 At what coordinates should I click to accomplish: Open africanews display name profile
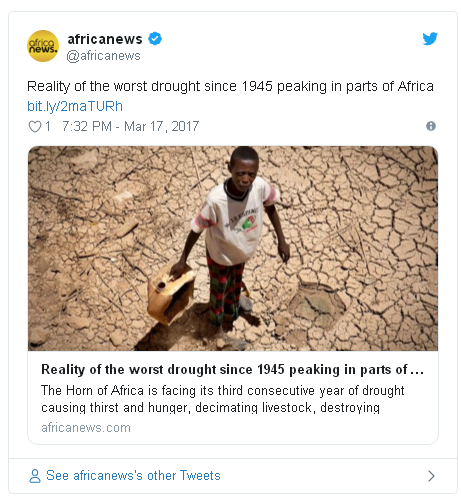(x=105, y=39)
